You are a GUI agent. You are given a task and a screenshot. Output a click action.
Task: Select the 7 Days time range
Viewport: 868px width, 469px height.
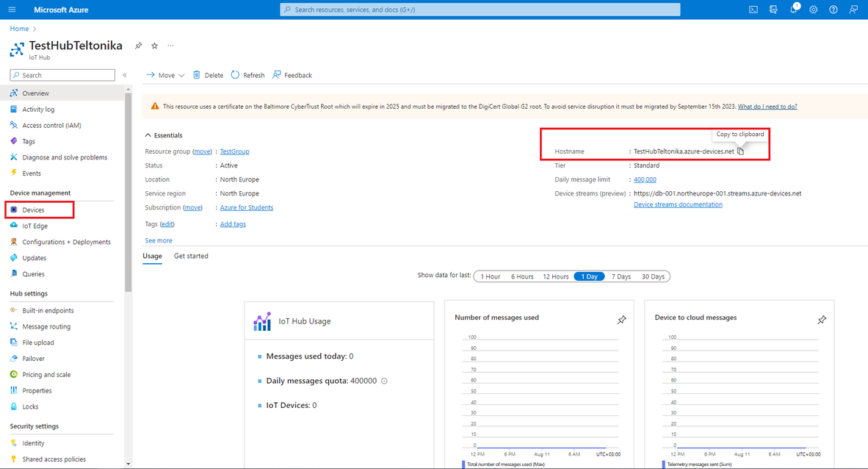tap(621, 276)
